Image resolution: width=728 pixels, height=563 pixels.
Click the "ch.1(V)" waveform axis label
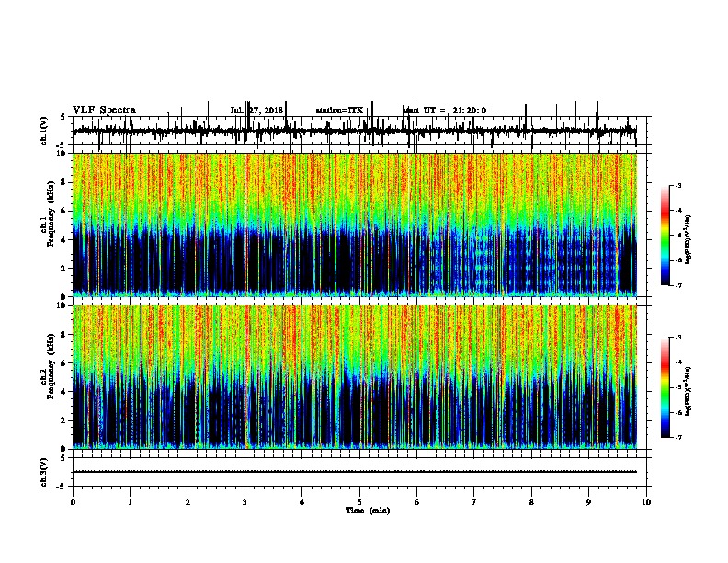(43, 131)
